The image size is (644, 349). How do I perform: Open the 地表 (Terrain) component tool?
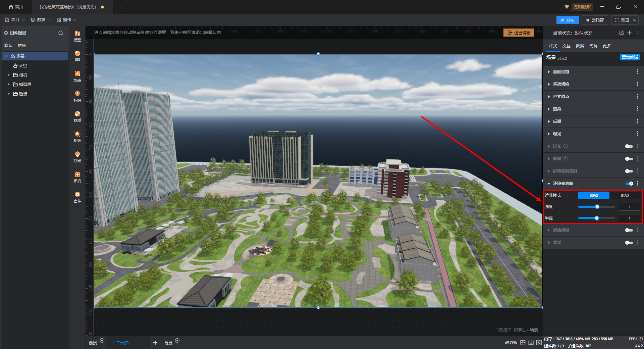[x=77, y=76]
